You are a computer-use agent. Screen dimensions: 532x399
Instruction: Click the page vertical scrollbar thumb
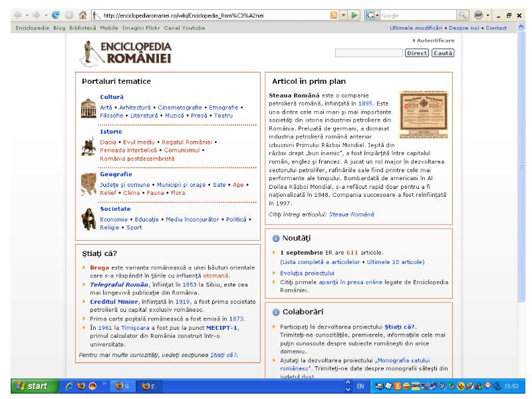pos(521,166)
